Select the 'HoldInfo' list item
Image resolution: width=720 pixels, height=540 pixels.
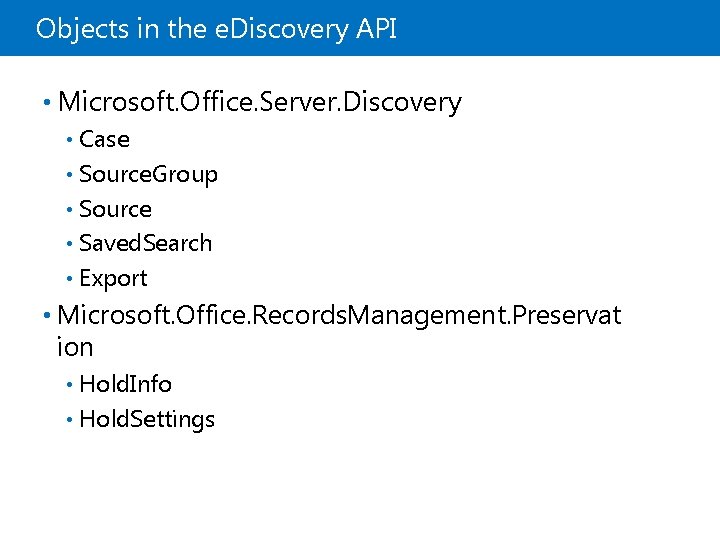[x=125, y=384]
